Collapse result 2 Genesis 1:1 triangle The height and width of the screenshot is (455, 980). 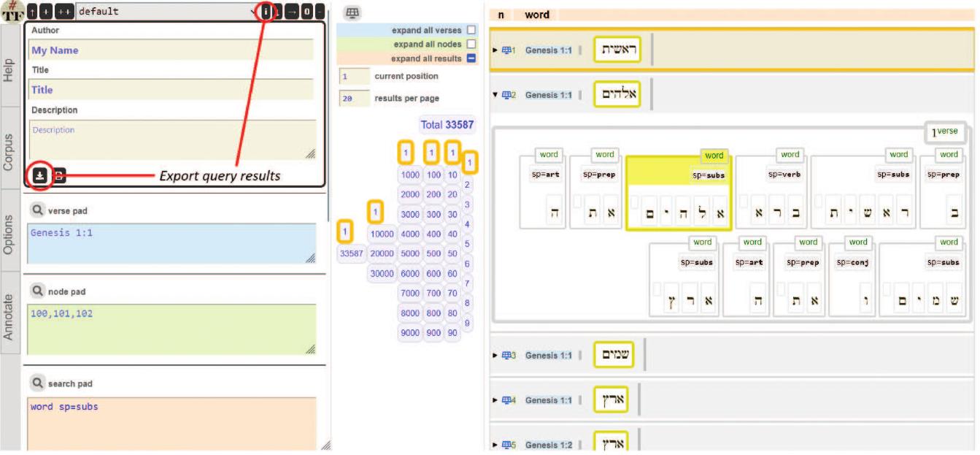click(495, 95)
